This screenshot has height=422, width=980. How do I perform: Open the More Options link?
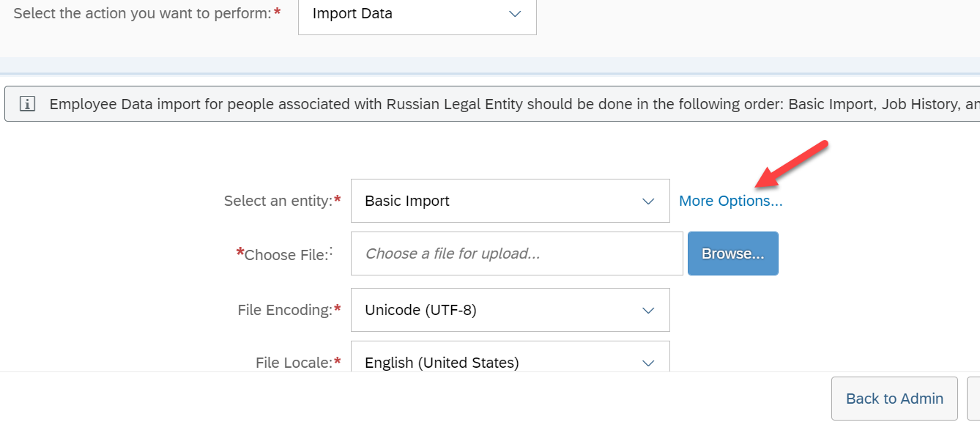[x=730, y=201]
